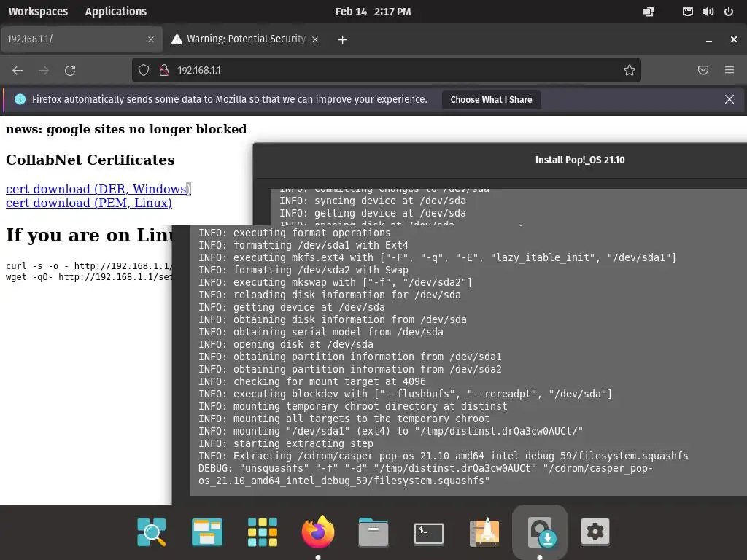Viewport: 747px width, 560px height.
Task: Click Choose What I Share button
Action: [491, 99]
